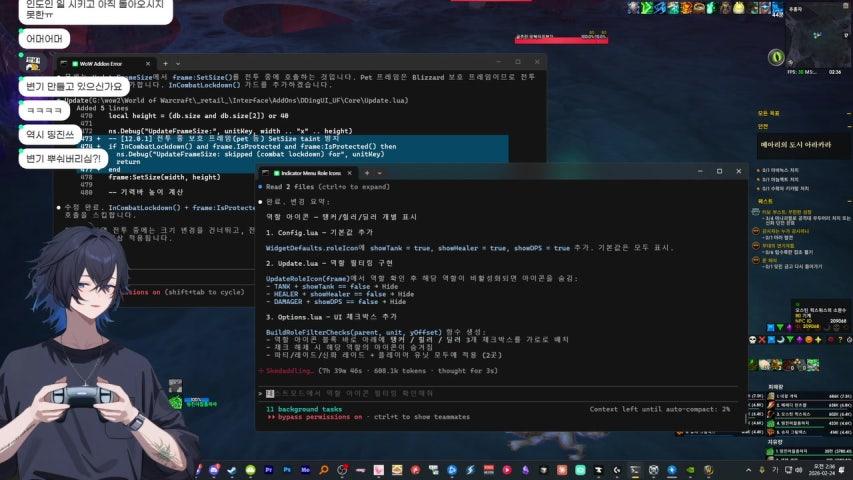Click the prompt input line in front terminal
The image size is (853, 480).
[500, 393]
